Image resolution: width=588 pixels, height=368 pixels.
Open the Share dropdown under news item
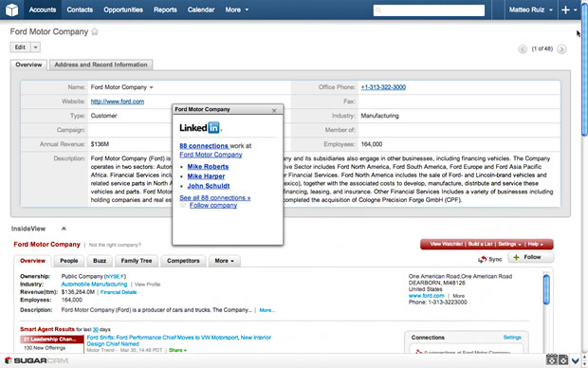(x=177, y=350)
